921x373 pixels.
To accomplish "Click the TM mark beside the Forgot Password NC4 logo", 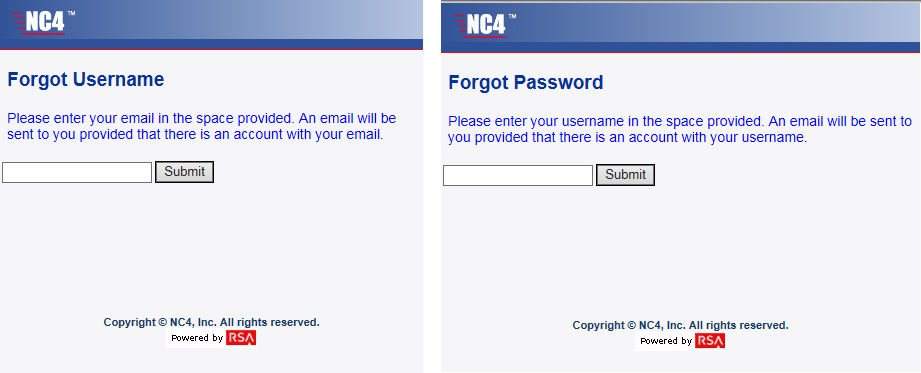I will point(512,17).
